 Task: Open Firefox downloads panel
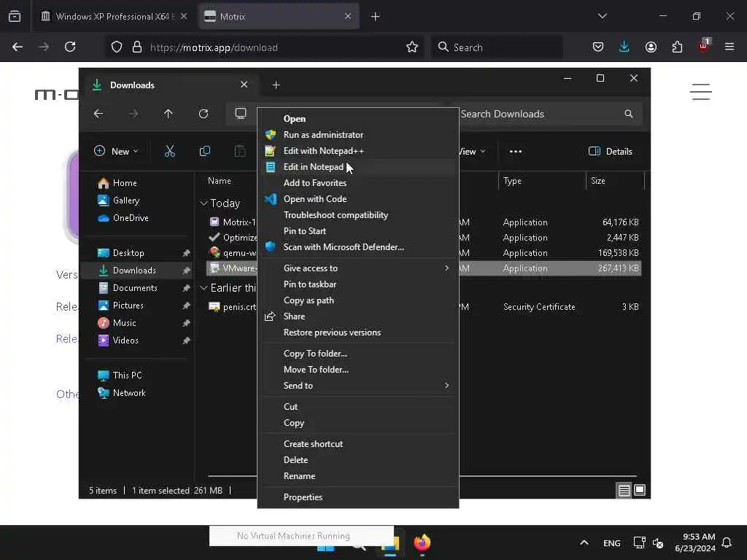[624, 47]
